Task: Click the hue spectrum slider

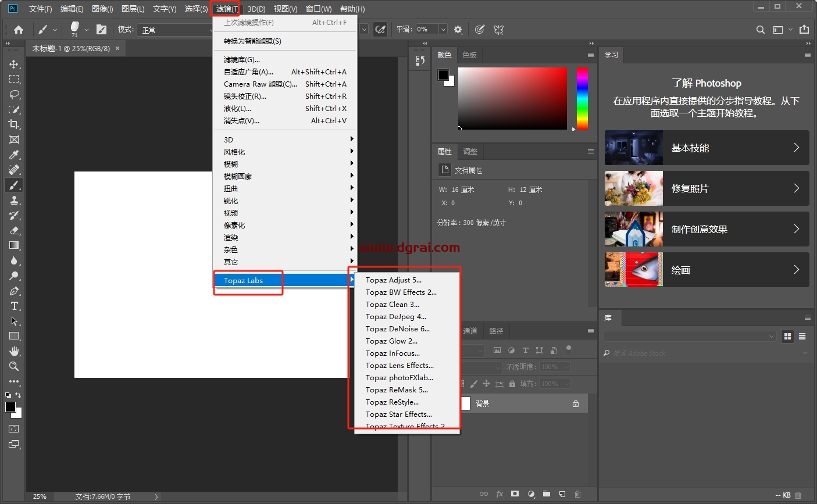Action: click(x=582, y=98)
